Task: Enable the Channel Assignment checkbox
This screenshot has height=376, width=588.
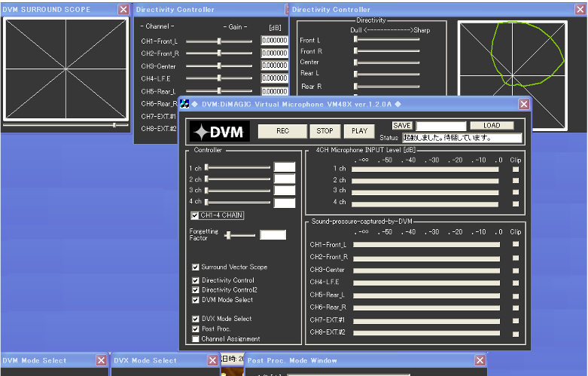Action: (x=196, y=339)
